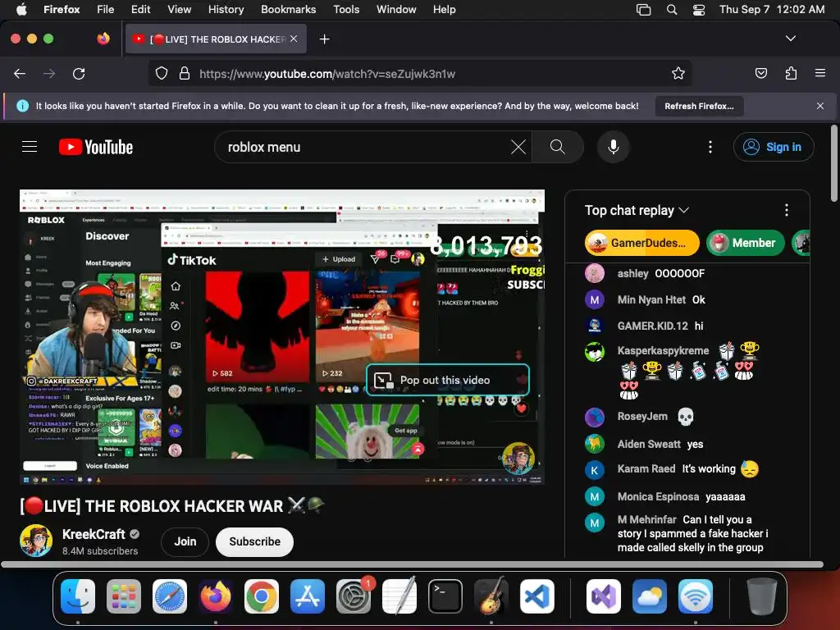Open the KreekCraft channel avatar

point(36,541)
